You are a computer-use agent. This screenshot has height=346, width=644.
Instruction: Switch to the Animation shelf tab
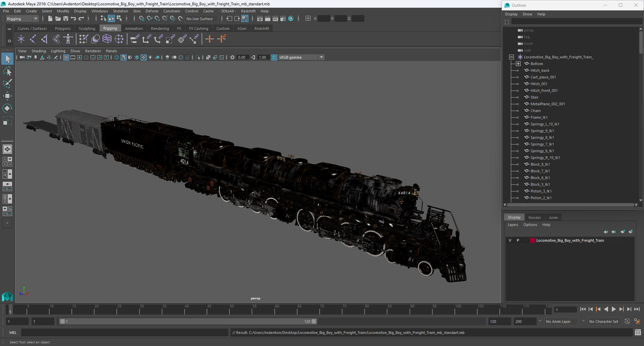(x=134, y=28)
